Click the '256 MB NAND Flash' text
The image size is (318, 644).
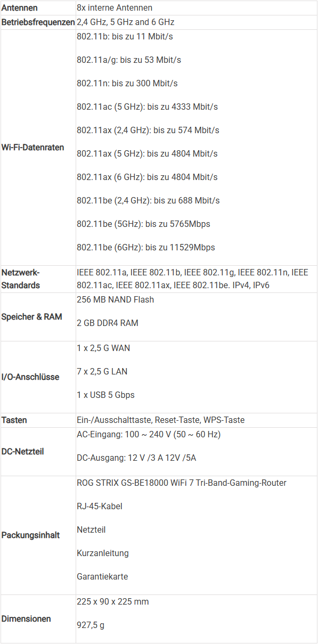point(116,299)
